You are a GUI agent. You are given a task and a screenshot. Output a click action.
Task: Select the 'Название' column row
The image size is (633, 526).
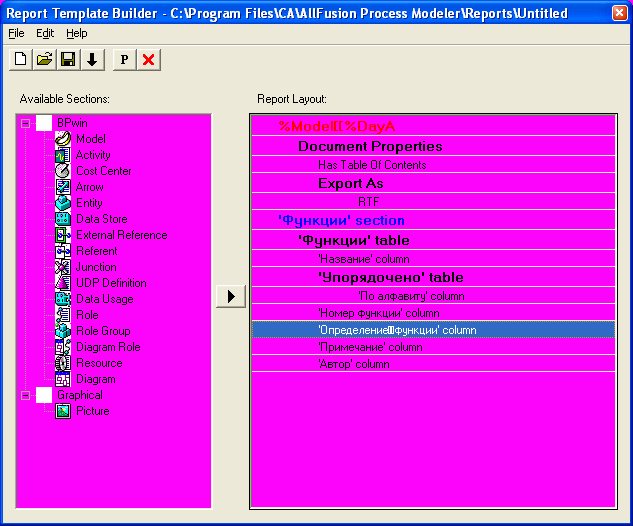(433, 259)
